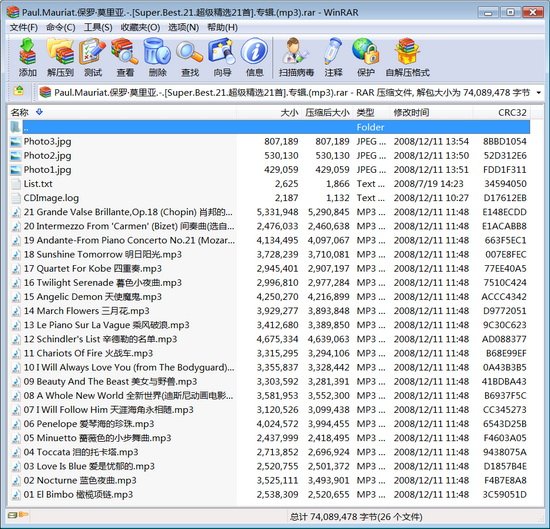Sort by the 压缩后大小 column header
This screenshot has height=529, width=550.
(x=327, y=113)
